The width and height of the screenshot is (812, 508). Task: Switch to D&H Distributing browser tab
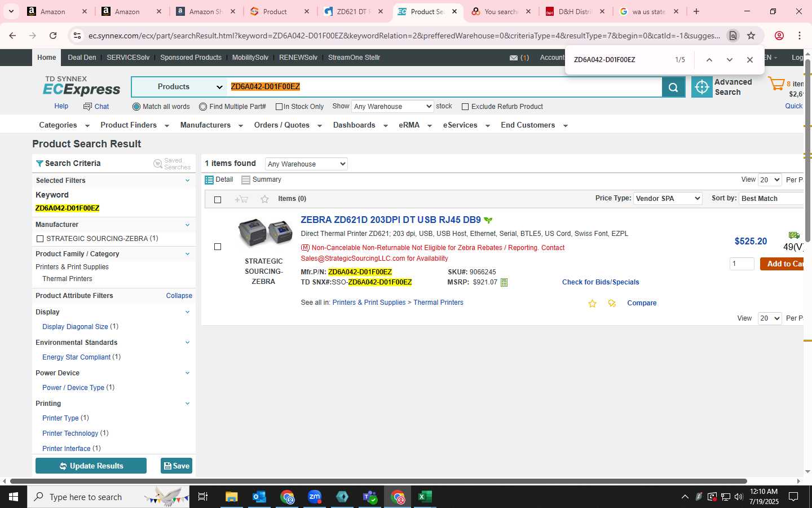point(574,11)
